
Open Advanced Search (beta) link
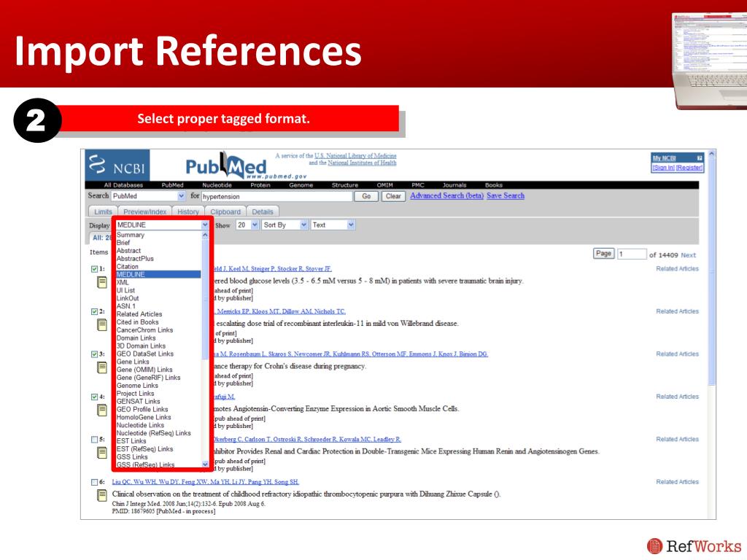[x=447, y=195]
